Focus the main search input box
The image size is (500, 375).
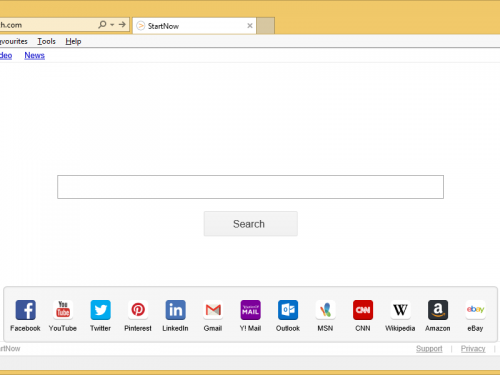[250, 187]
